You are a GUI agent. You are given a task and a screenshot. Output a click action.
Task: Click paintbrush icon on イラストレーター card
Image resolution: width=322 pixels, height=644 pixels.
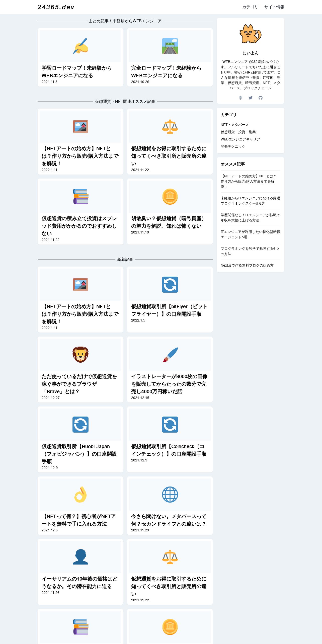coord(170,355)
